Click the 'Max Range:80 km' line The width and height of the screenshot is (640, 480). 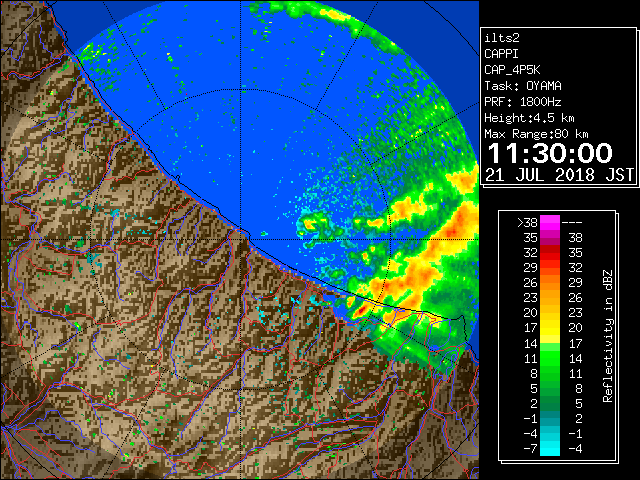(536, 134)
